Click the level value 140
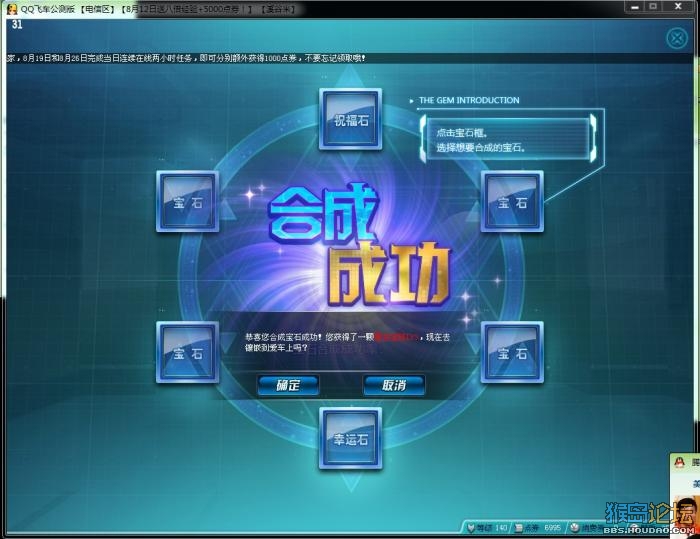This screenshot has width=700, height=539. coord(501,528)
